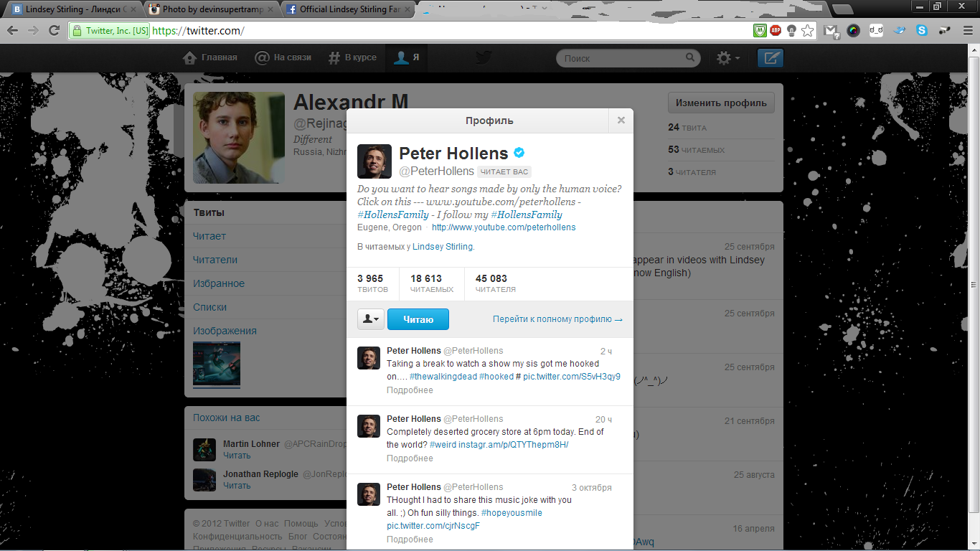This screenshot has height=551, width=980.
Task: Open the user actions dropdown beside Читаю
Action: pos(371,319)
